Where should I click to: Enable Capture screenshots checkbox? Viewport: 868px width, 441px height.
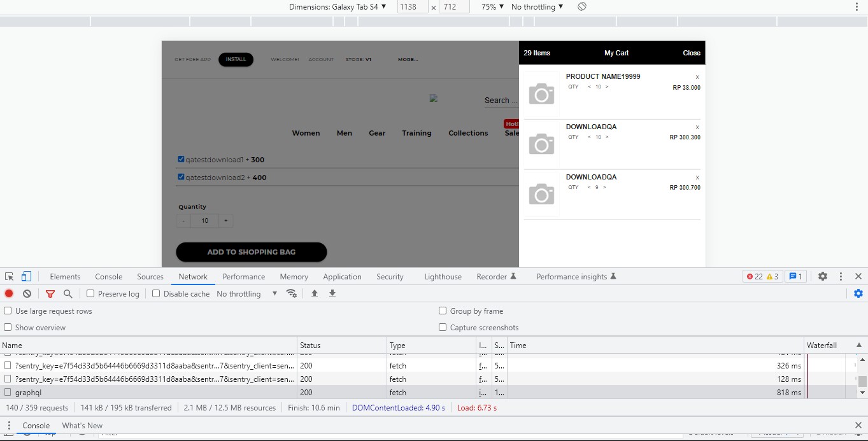(443, 327)
